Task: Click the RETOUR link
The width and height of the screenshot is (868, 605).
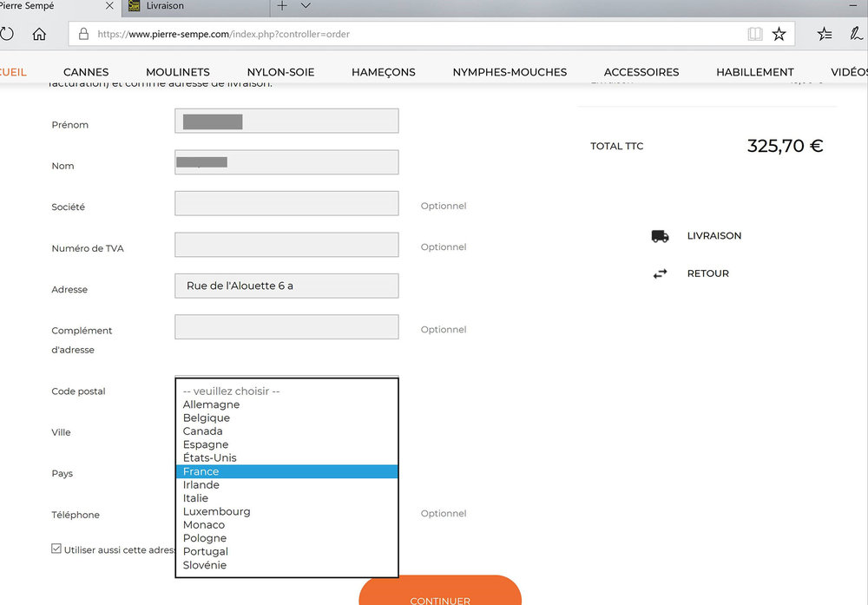Action: [708, 273]
